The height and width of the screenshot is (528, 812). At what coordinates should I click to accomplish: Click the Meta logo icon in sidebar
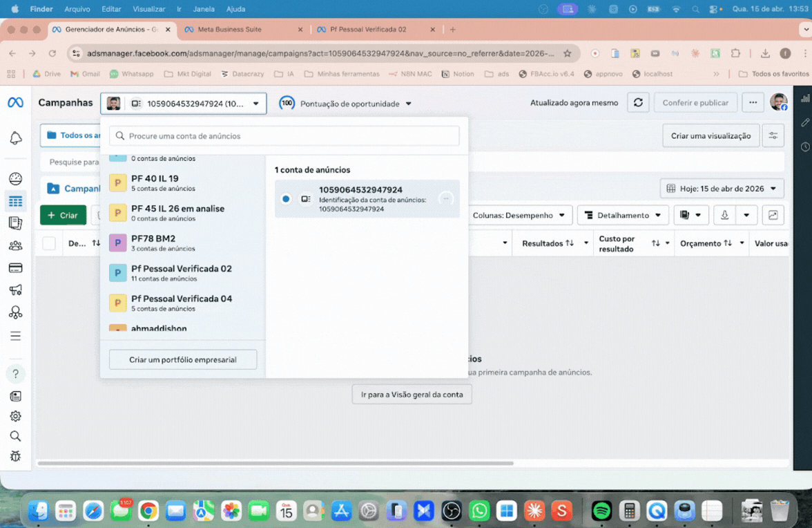click(15, 102)
